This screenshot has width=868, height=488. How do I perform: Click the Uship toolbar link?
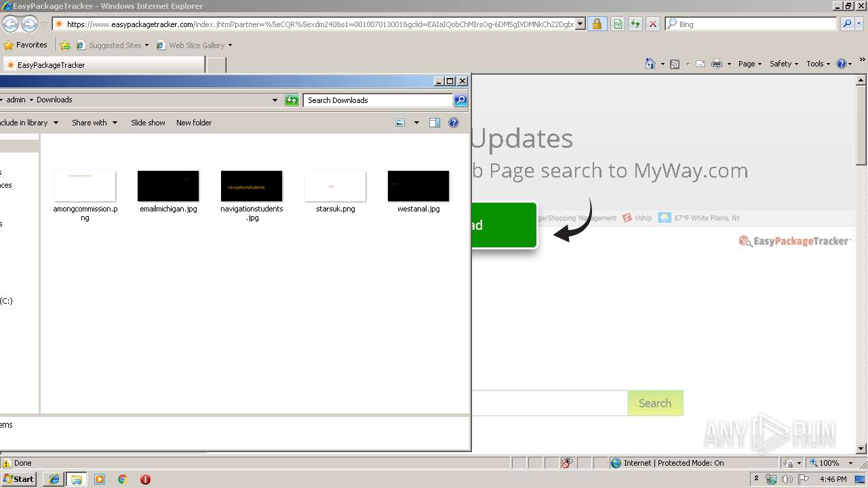click(x=637, y=218)
